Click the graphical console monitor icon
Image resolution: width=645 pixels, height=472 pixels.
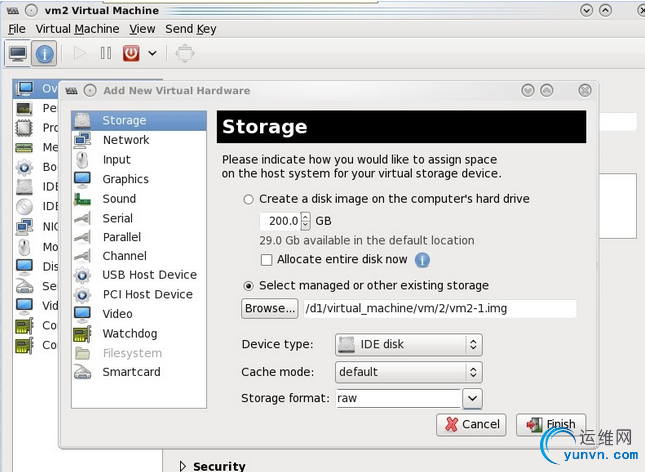[17, 53]
